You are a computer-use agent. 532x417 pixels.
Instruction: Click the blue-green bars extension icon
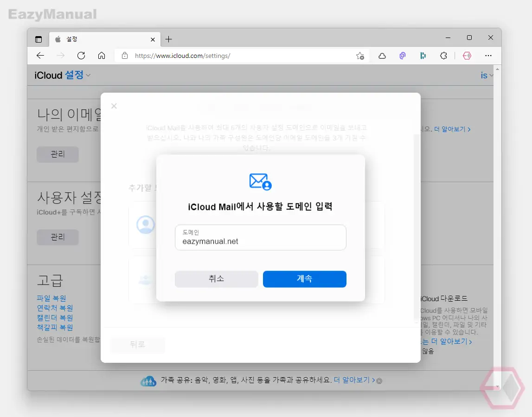tap(423, 56)
